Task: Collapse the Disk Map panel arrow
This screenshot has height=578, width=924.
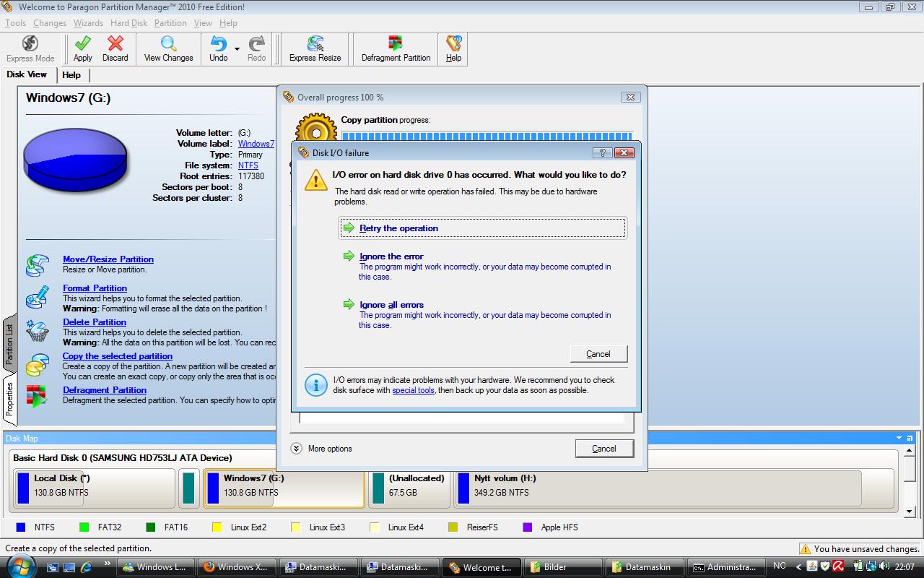Action: 899,438
